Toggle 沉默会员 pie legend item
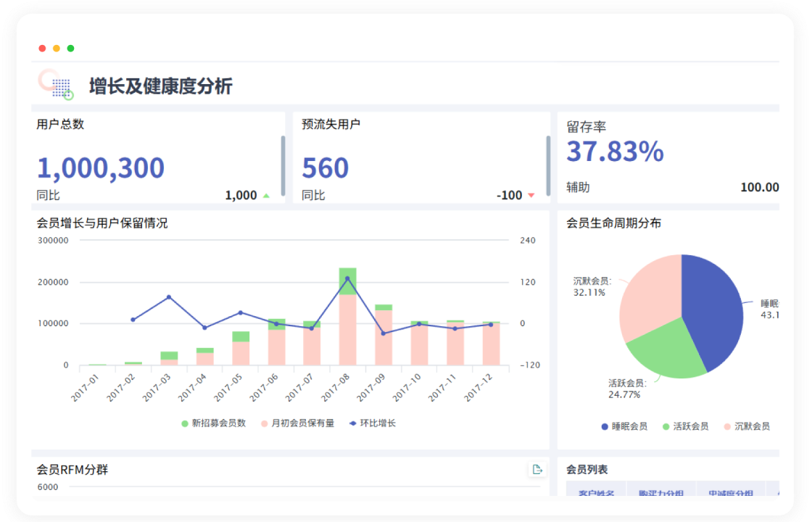This screenshot has height=522, width=812. [747, 426]
